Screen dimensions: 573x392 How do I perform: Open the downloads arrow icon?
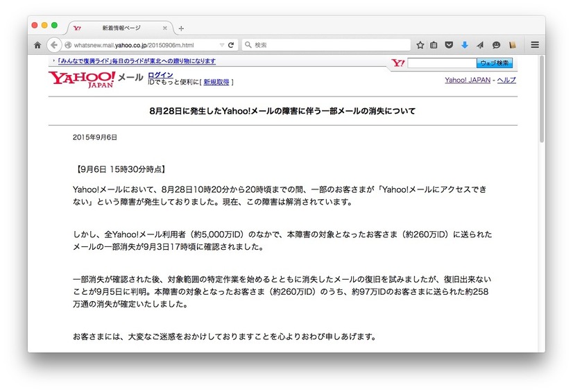(x=465, y=45)
